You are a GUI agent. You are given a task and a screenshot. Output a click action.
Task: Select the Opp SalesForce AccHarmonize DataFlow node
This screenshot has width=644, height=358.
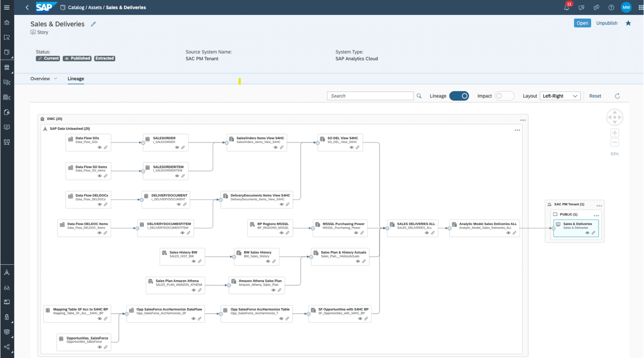[166, 314]
